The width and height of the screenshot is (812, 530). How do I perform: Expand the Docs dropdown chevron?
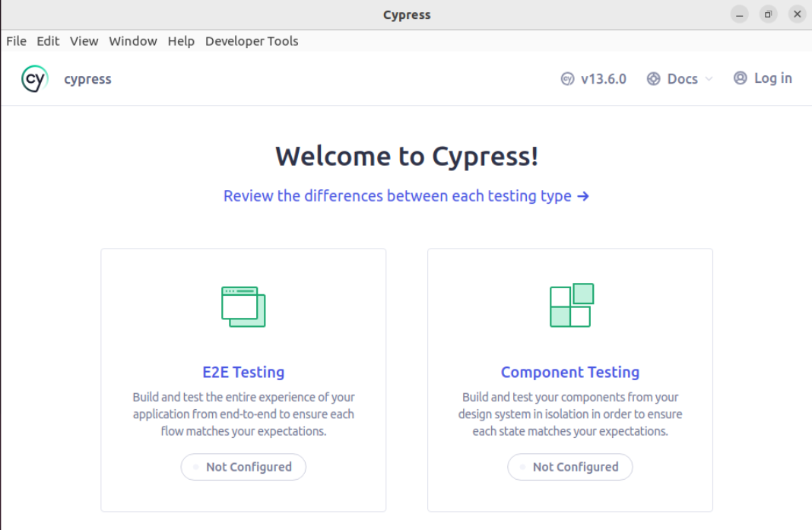coord(709,79)
